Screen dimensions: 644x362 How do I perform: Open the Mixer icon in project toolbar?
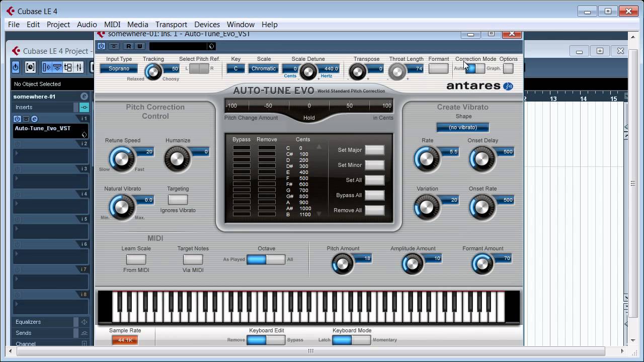[78, 67]
